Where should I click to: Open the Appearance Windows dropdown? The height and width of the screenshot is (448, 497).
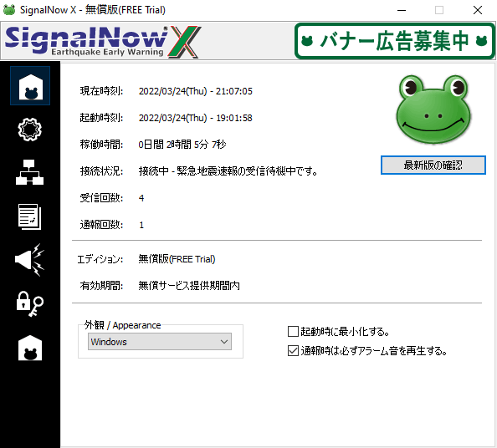point(160,342)
